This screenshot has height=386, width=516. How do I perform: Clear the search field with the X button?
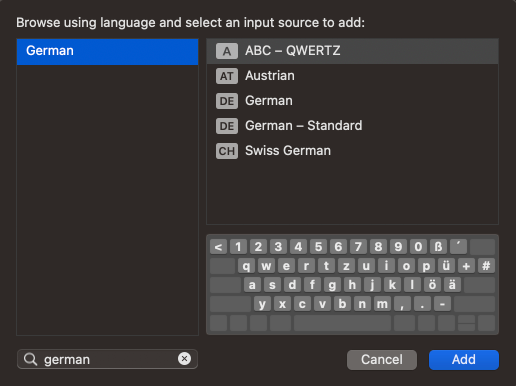[x=184, y=359]
